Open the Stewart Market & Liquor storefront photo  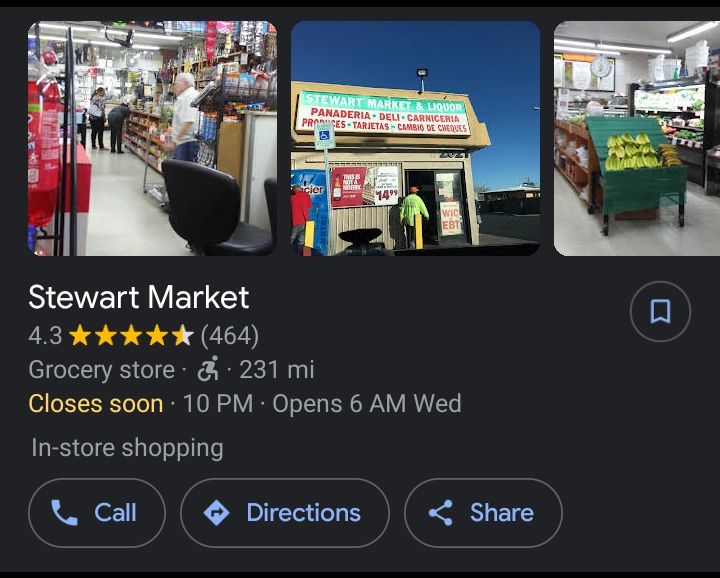pos(416,138)
